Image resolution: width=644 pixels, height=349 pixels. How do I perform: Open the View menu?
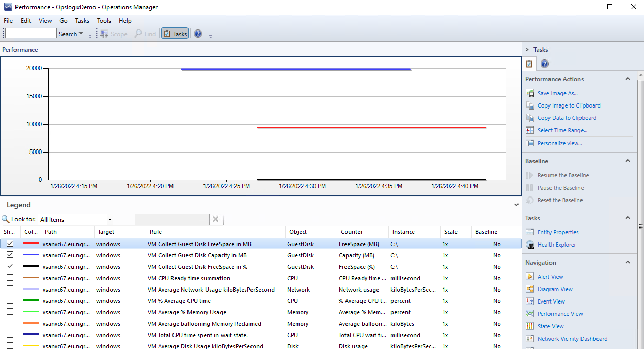click(x=45, y=21)
